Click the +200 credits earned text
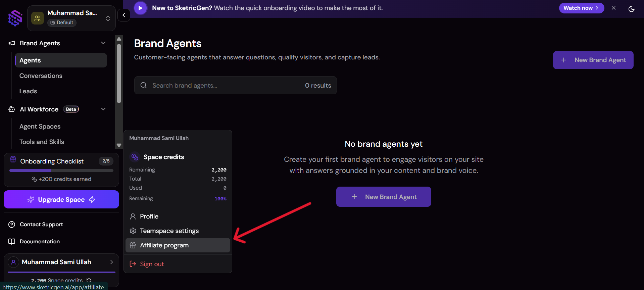 point(65,179)
